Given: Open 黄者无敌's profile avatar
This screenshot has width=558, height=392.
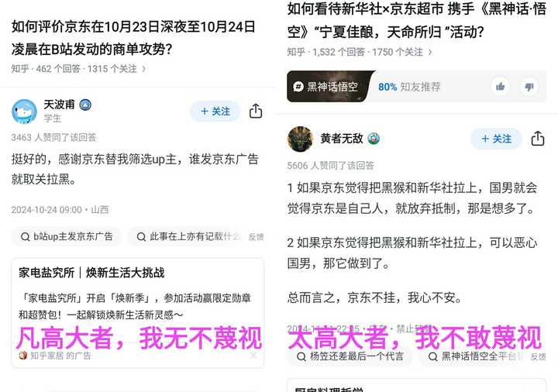Looking at the screenshot, I should pyautogui.click(x=300, y=139).
